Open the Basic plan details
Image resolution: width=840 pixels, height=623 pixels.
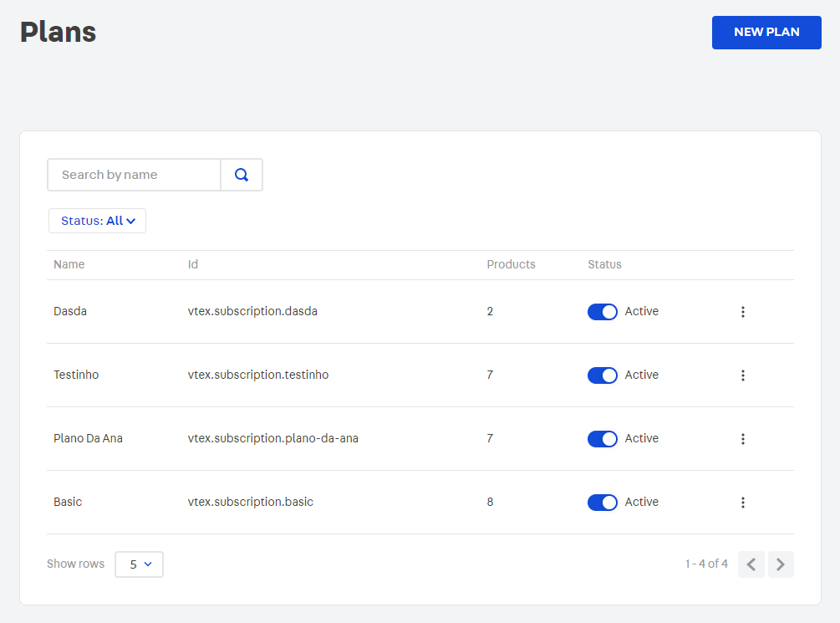click(67, 502)
